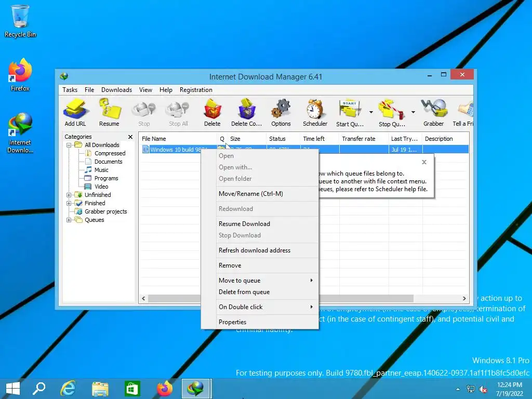Open the File menu

click(x=89, y=90)
